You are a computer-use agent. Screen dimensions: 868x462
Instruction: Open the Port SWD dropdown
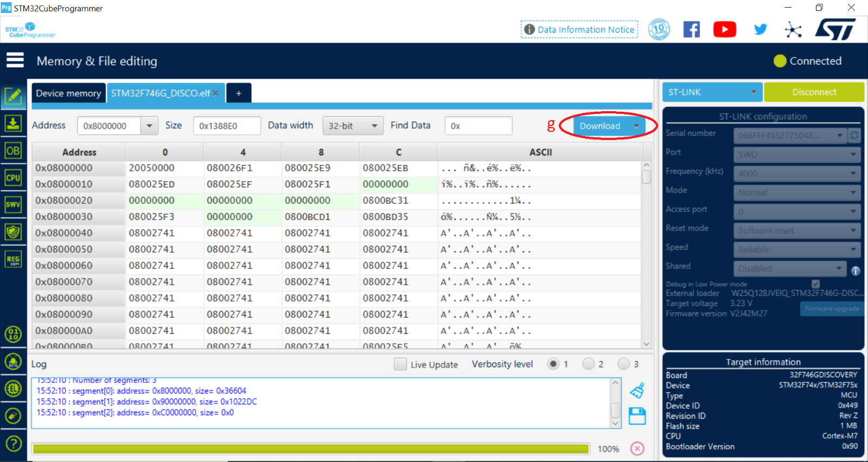797,155
